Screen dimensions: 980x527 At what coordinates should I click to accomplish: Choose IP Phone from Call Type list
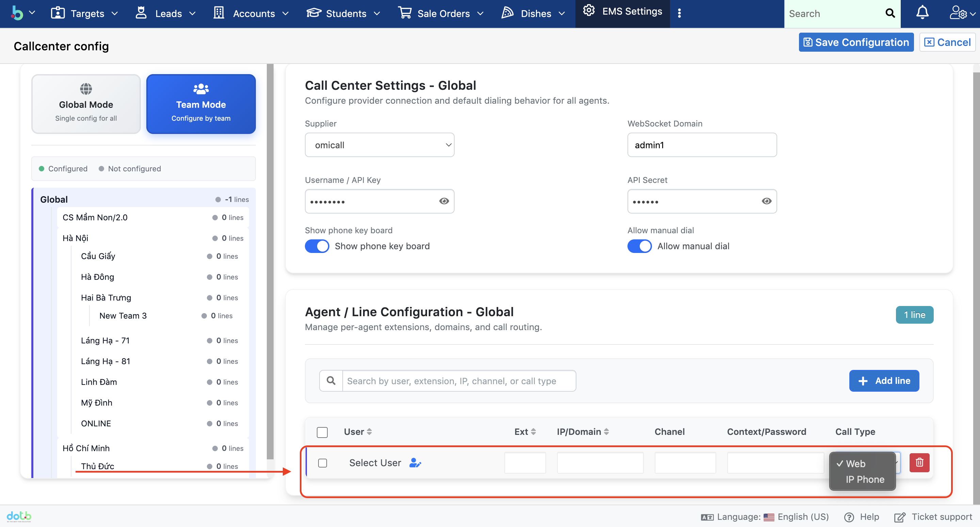864,479
